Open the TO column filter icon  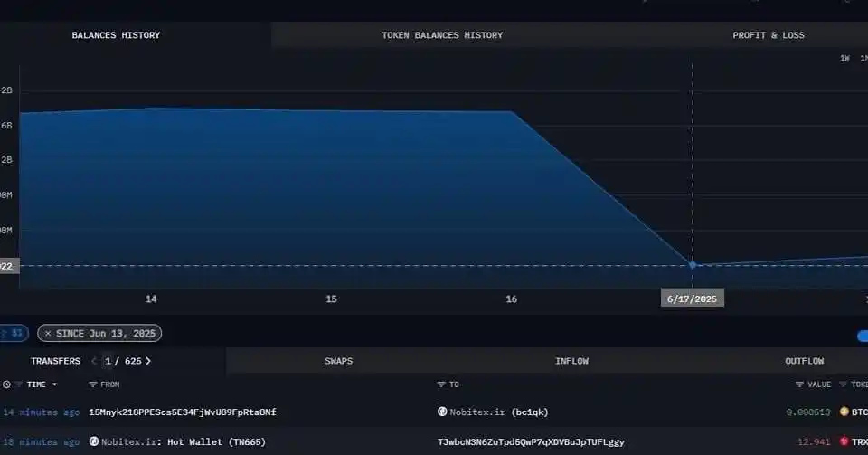pyautogui.click(x=441, y=384)
